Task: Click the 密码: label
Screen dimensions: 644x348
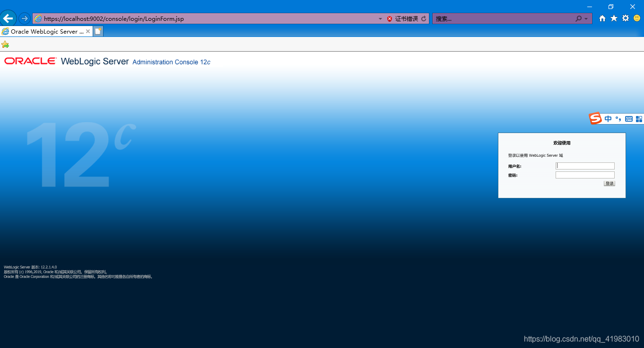Action: (513, 175)
